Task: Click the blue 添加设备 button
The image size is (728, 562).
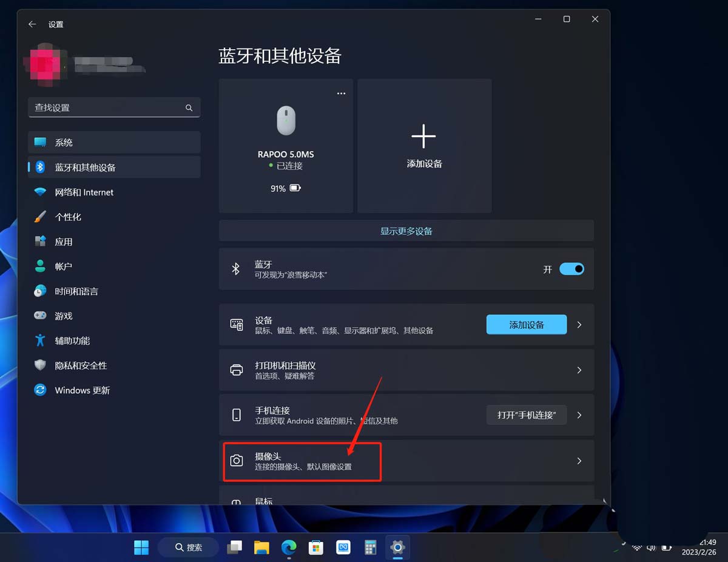Action: 525,324
